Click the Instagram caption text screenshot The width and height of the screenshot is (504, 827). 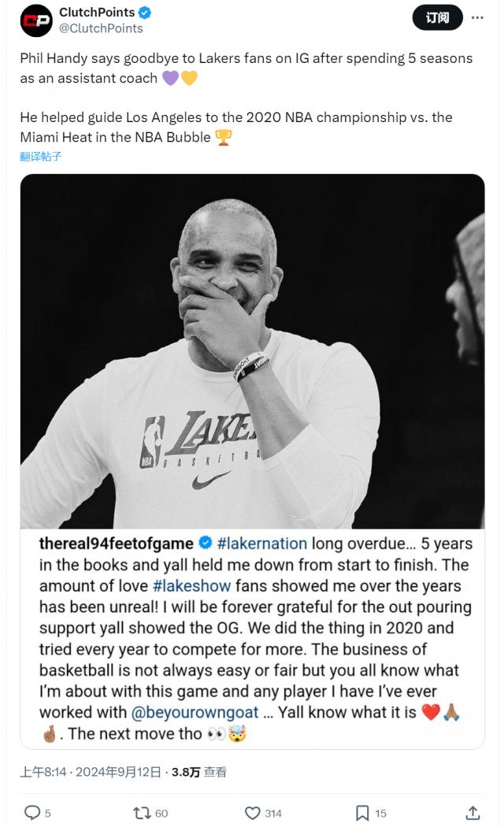click(x=252, y=638)
